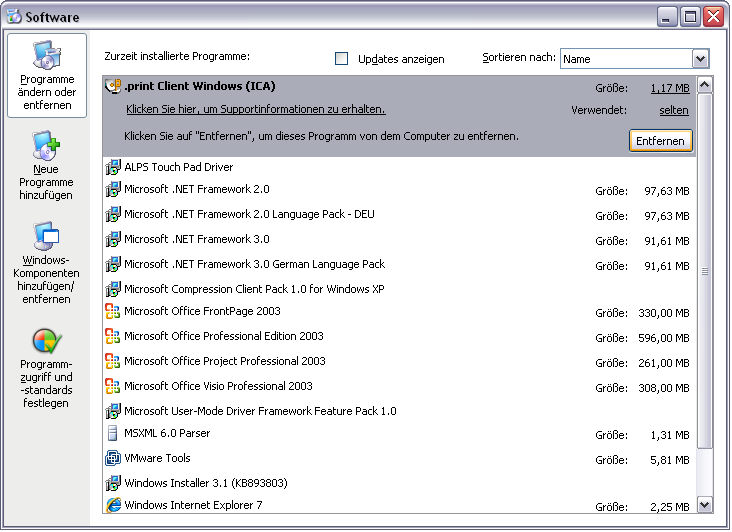Maximize the Software window
Viewport: 732px width, 532px height.
tap(690, 17)
